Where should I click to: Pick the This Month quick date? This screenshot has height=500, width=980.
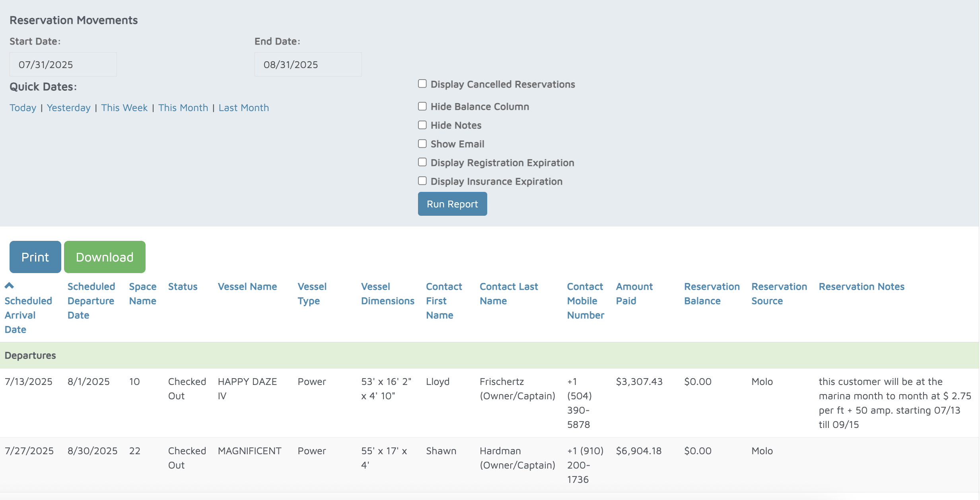(183, 108)
